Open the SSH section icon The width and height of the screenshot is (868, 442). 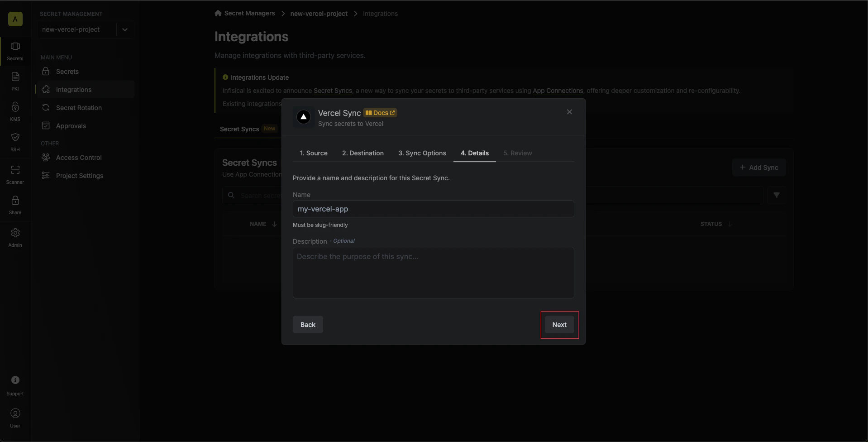pos(15,137)
